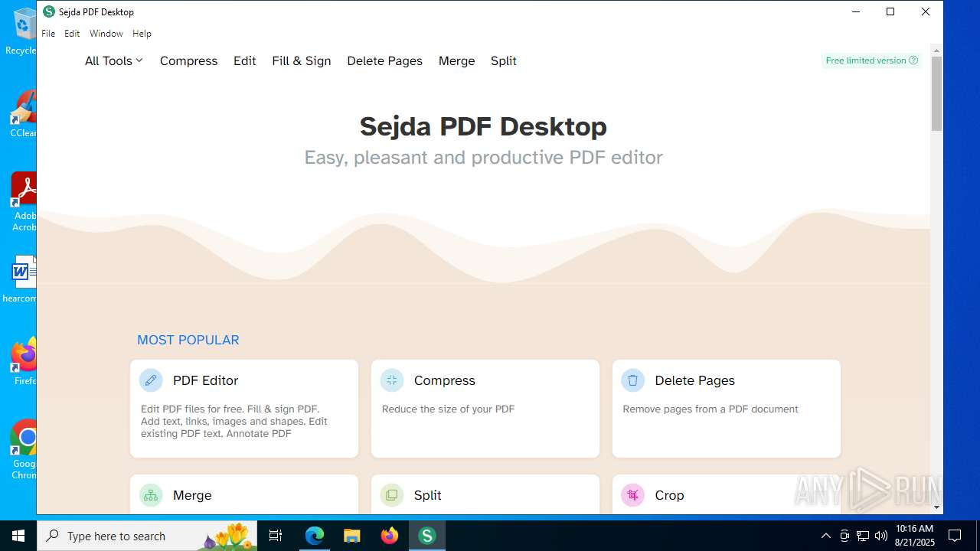Viewport: 980px width, 551px height.
Task: Select Sejda app icon on taskbar
Action: (426, 536)
